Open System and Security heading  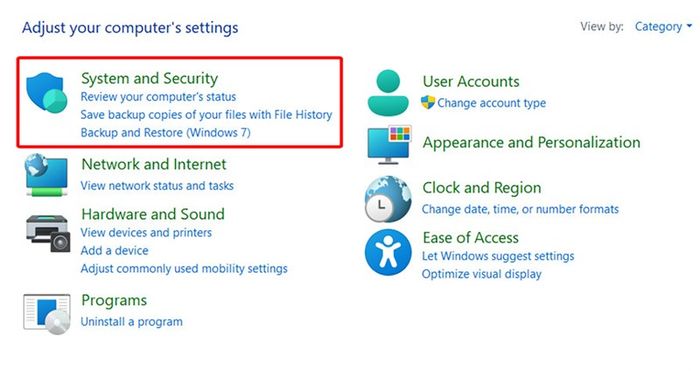click(x=150, y=78)
